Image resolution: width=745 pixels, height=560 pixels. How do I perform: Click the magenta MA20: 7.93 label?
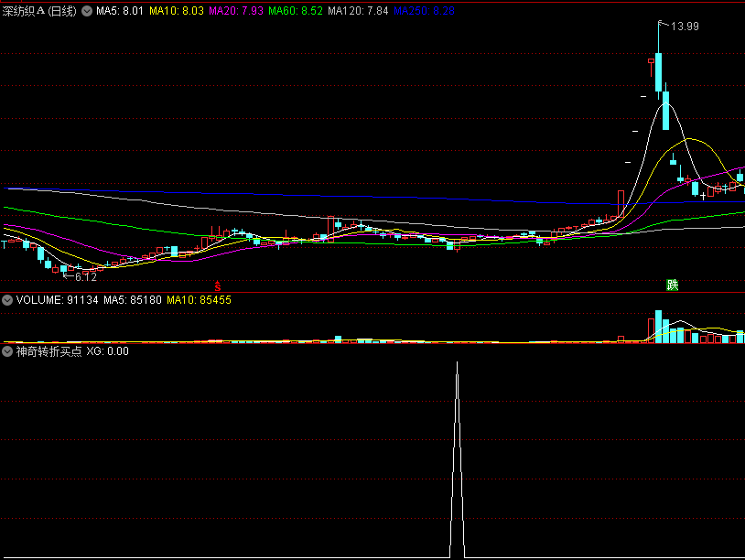click(236, 11)
